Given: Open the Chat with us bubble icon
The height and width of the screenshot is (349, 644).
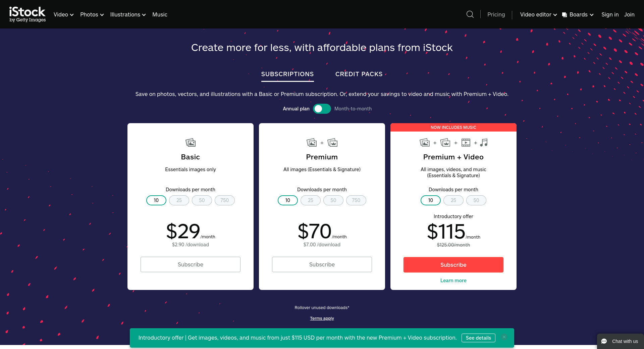Looking at the screenshot, I should click(604, 341).
